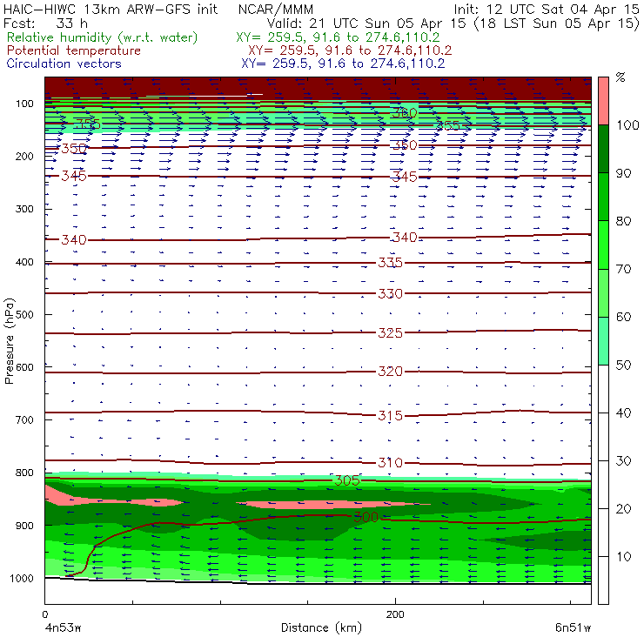Click the 80–90% green colorbar segment
Screen dimensions: 644x644
click(603, 197)
